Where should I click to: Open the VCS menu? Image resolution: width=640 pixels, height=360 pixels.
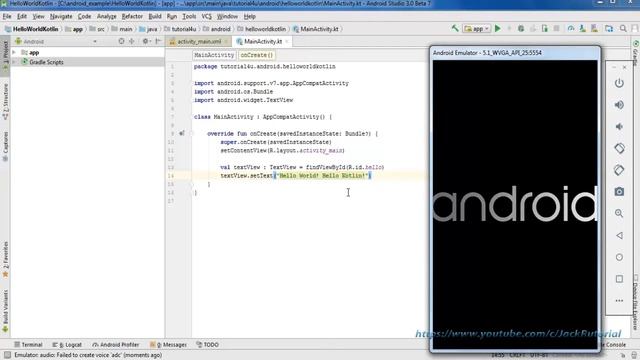[x=207, y=16]
